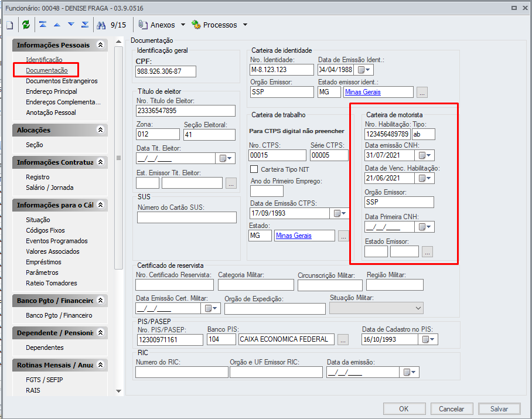Collapse the Banco Pgto / Financeiro section
The image size is (532, 419).
pos(100,300)
